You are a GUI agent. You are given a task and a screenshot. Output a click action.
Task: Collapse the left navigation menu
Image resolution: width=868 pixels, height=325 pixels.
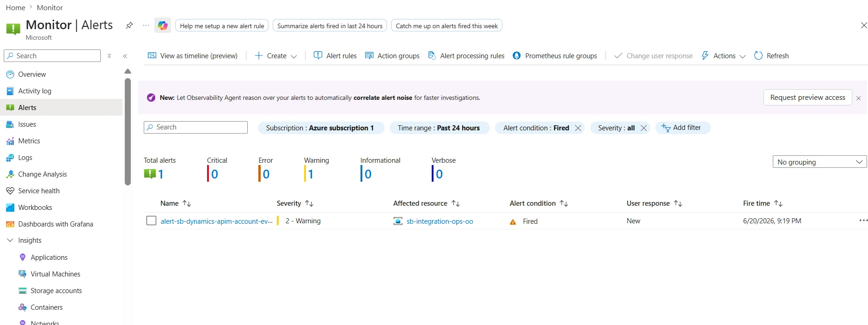(x=125, y=55)
